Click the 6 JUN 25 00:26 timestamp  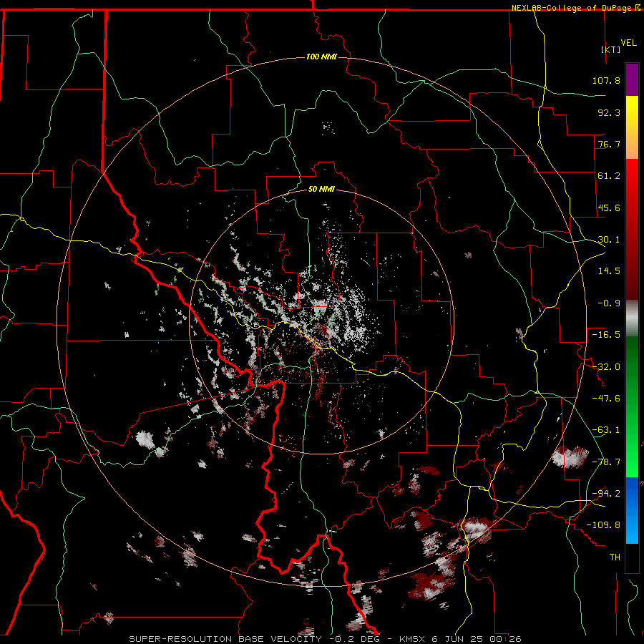click(477, 639)
